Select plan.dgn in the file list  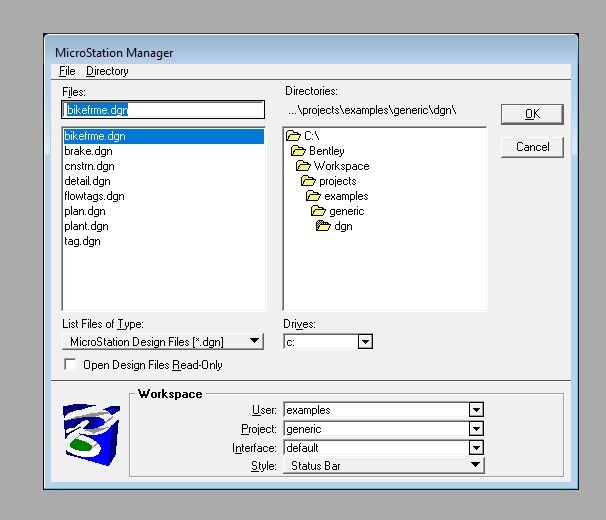[163, 211]
